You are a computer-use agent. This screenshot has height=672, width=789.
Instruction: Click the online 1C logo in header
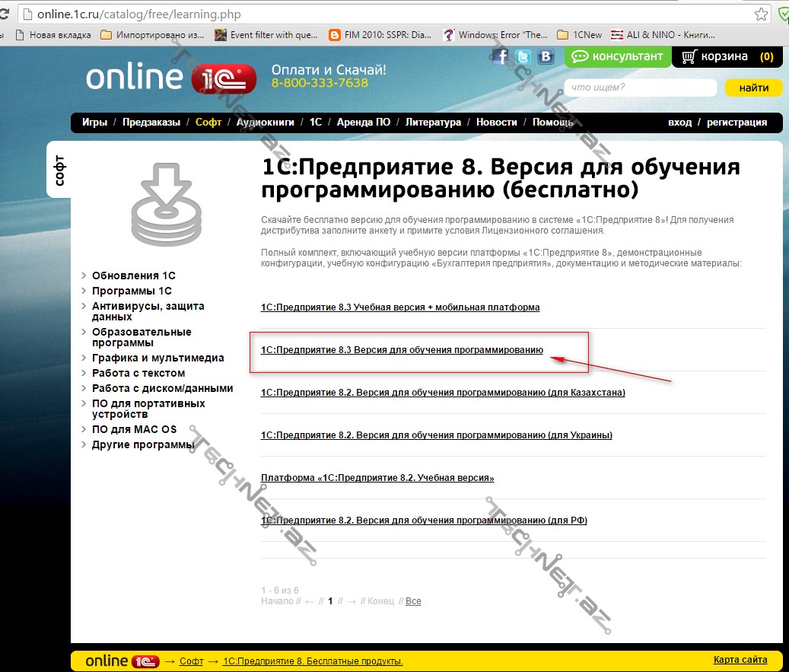pyautogui.click(x=164, y=78)
